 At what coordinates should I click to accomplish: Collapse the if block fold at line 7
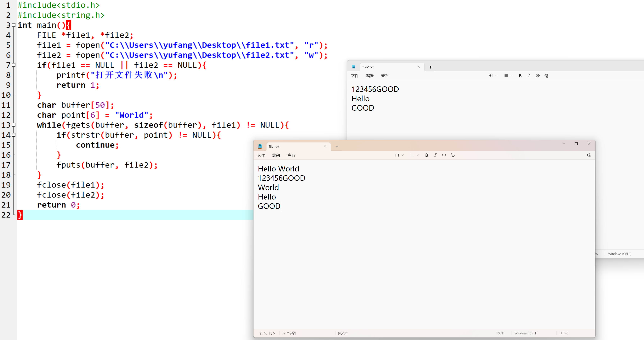14,65
